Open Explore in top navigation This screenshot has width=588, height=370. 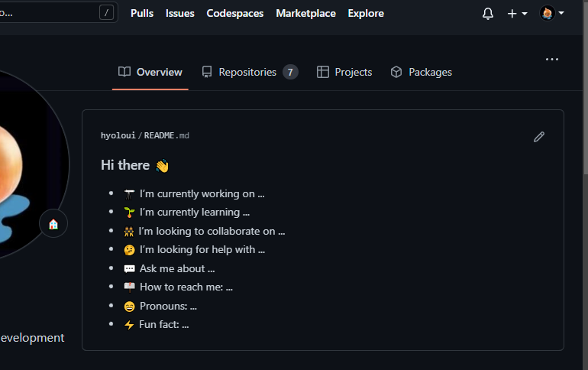click(366, 14)
